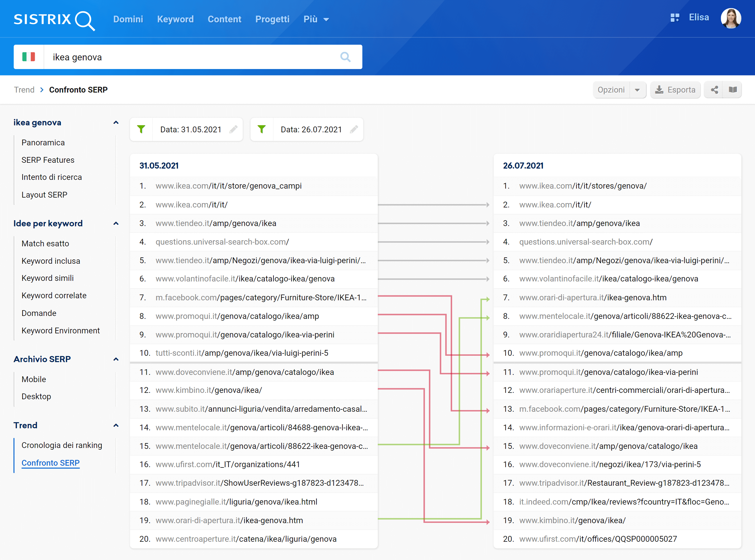Click the share icon button
This screenshot has height=560, width=755.
click(714, 90)
